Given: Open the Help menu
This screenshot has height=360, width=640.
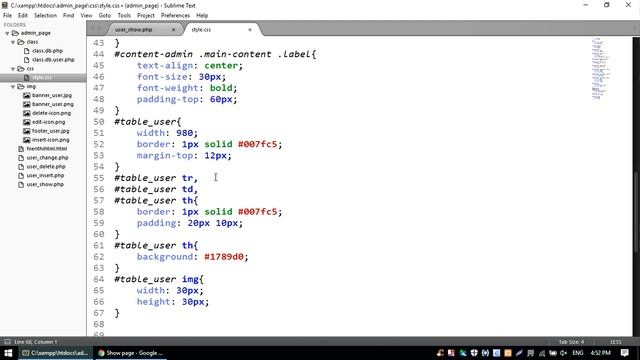Looking at the screenshot, I should pos(202,16).
